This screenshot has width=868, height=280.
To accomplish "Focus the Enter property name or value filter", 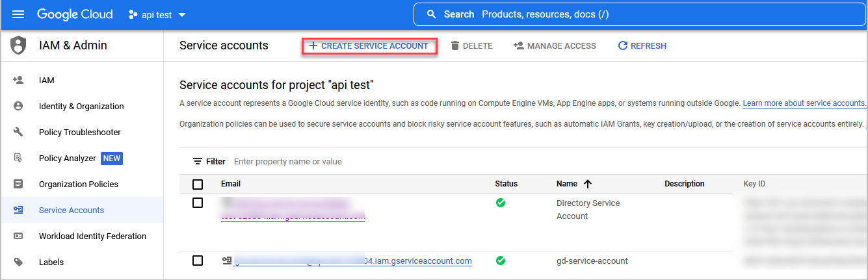I will [x=287, y=161].
